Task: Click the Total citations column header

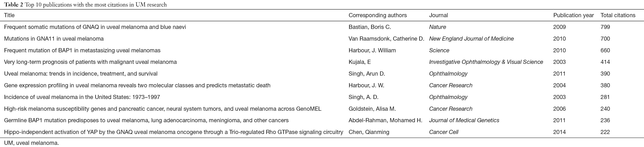Action: pos(618,15)
